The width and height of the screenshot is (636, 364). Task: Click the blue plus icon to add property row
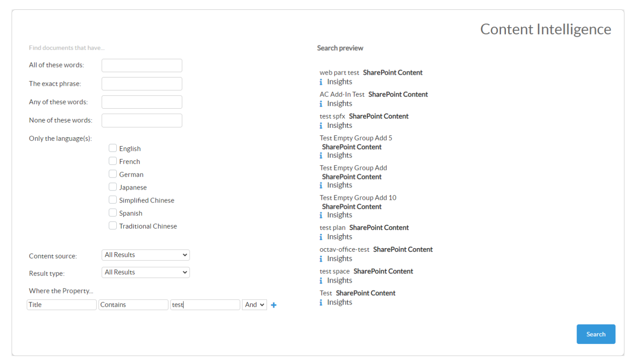click(x=274, y=305)
